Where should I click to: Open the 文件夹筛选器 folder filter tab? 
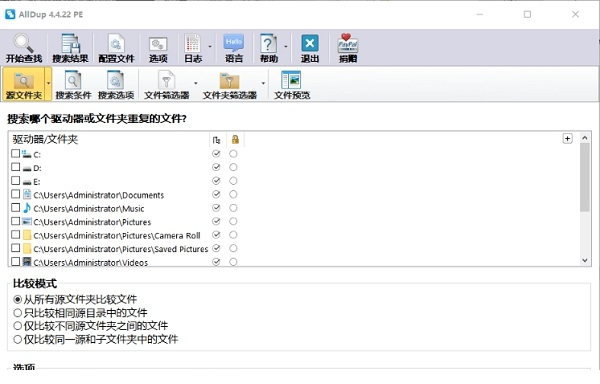230,84
